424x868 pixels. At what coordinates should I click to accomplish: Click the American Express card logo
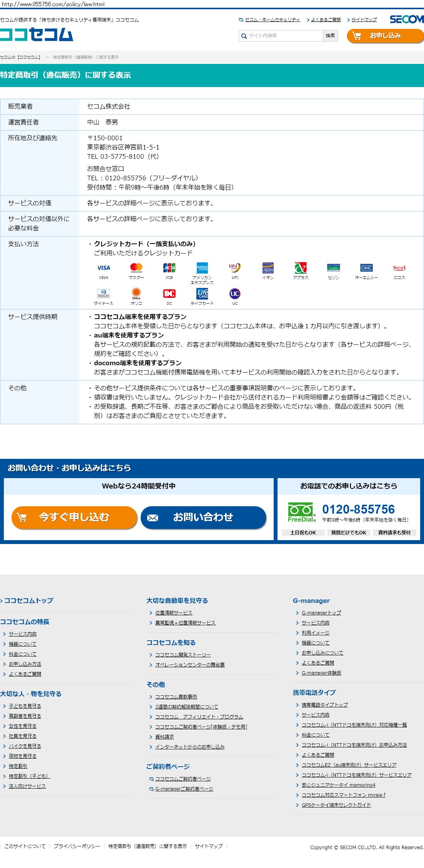202,268
